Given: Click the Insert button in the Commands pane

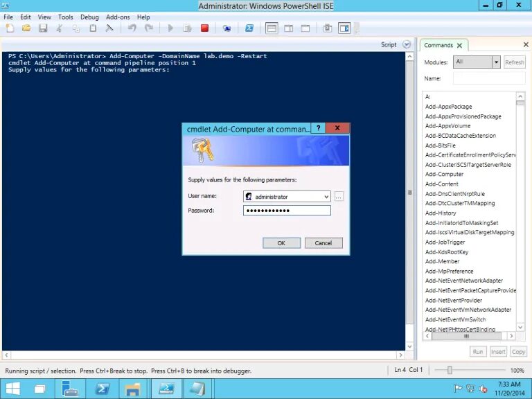Looking at the screenshot, I should click(498, 351).
